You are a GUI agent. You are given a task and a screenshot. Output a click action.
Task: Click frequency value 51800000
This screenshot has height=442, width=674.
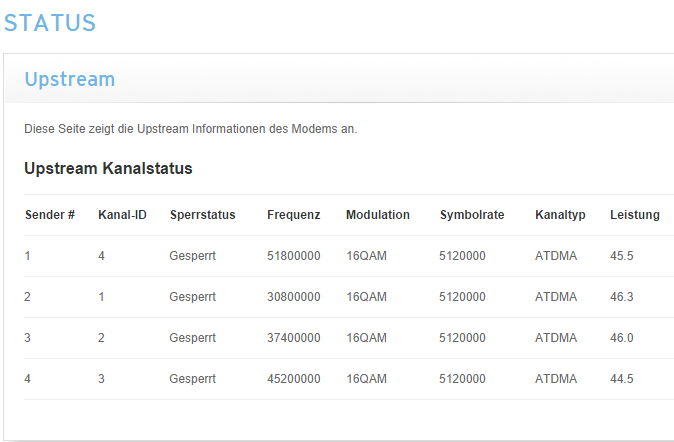click(x=294, y=256)
